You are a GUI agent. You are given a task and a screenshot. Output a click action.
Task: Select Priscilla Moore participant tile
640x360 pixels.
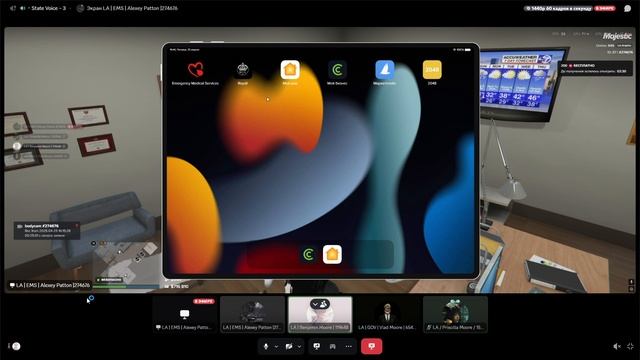[x=455, y=314]
